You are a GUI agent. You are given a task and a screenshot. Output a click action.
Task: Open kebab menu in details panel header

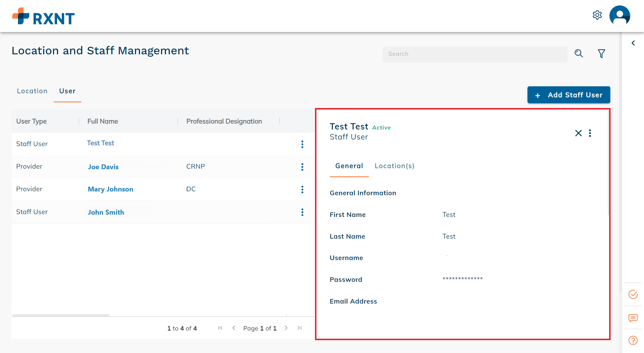pyautogui.click(x=590, y=133)
